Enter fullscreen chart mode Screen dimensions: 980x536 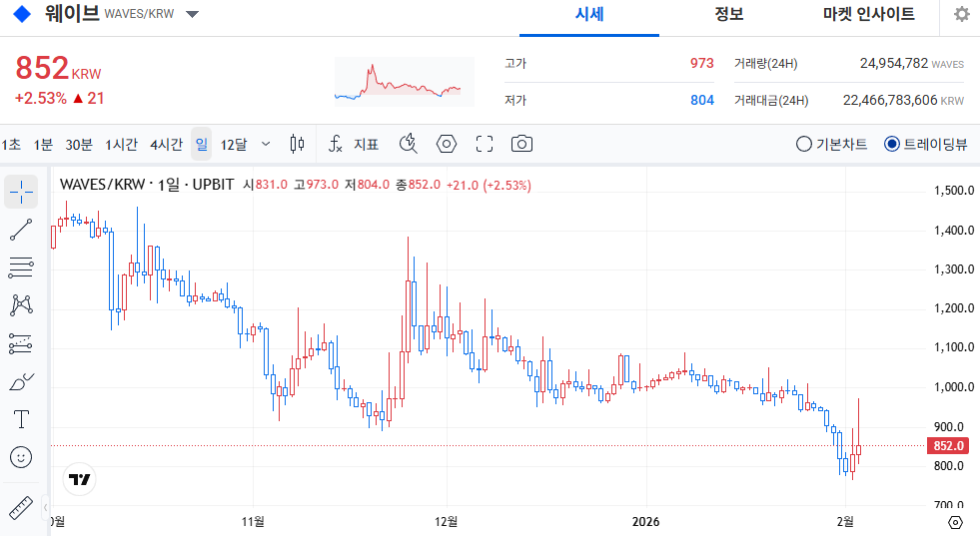click(x=485, y=144)
